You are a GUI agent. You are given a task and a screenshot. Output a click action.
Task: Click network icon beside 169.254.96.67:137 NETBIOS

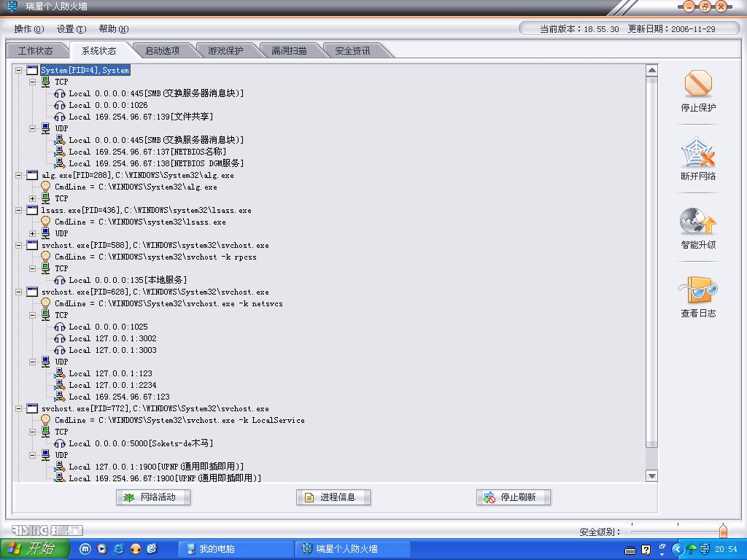(60, 152)
